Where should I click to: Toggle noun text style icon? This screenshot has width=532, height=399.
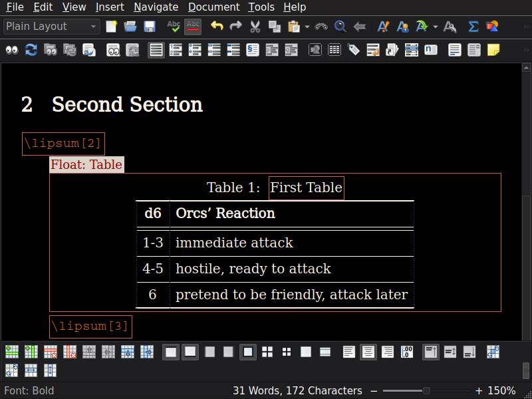403,27
